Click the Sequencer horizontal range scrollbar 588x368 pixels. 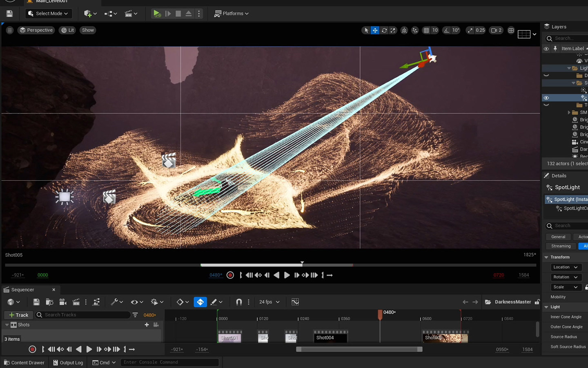click(x=359, y=349)
